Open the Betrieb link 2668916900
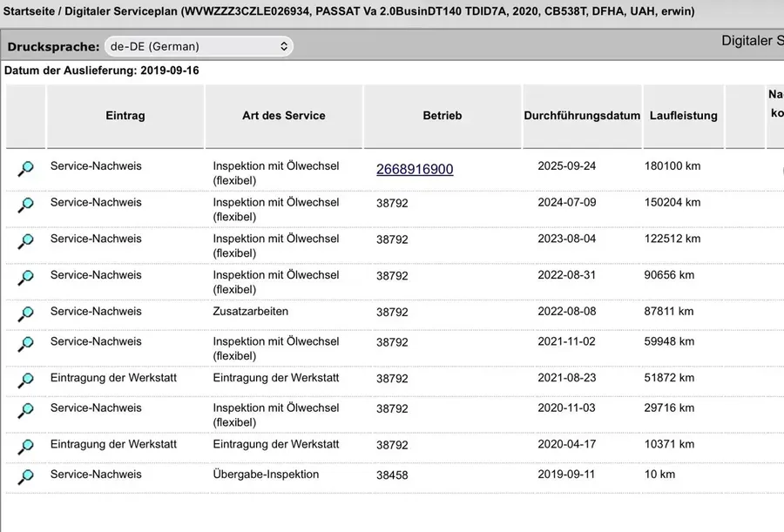 [415, 170]
